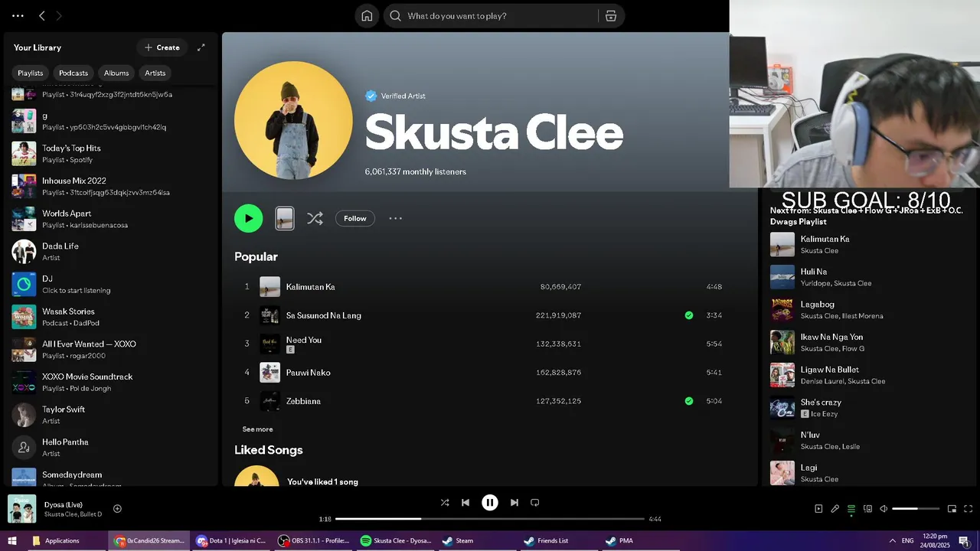The image size is (980, 551).
Task: Play Skusta Clee with the green play button
Action: tap(248, 218)
